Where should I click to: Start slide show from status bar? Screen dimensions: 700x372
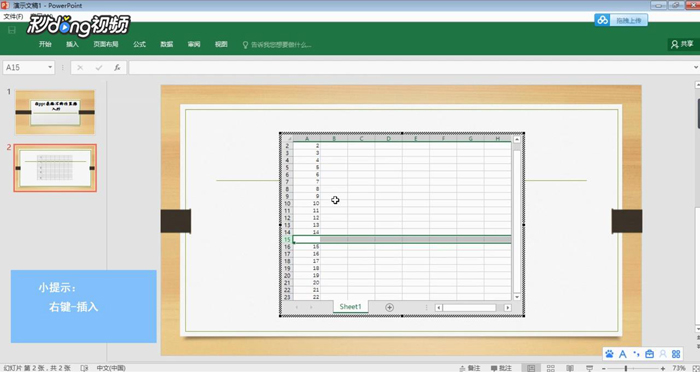pos(590,368)
